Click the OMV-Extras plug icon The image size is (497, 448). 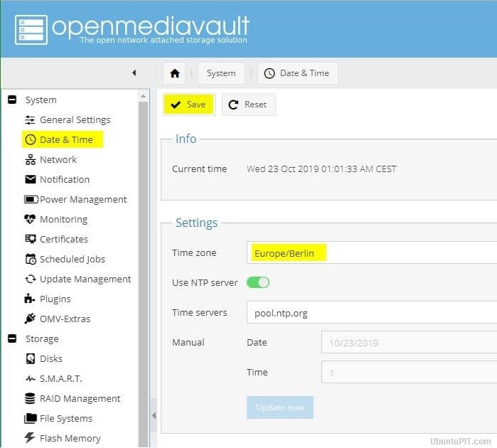click(31, 319)
